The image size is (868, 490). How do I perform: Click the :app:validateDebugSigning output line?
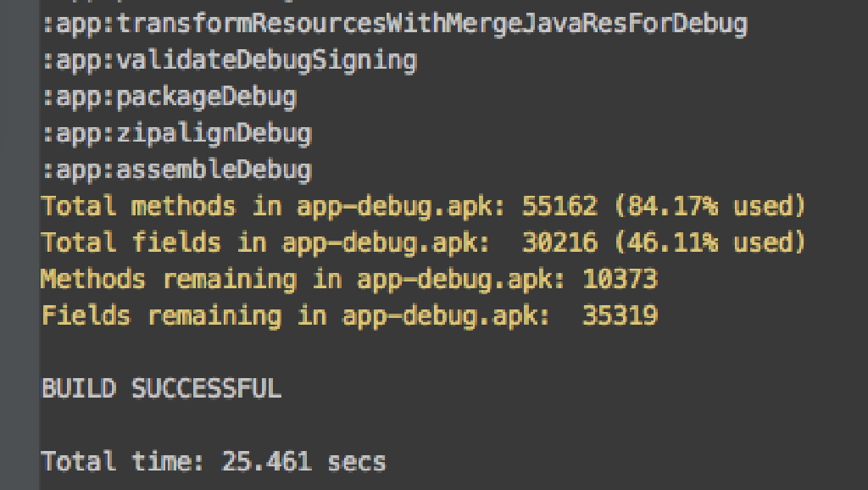(229, 61)
